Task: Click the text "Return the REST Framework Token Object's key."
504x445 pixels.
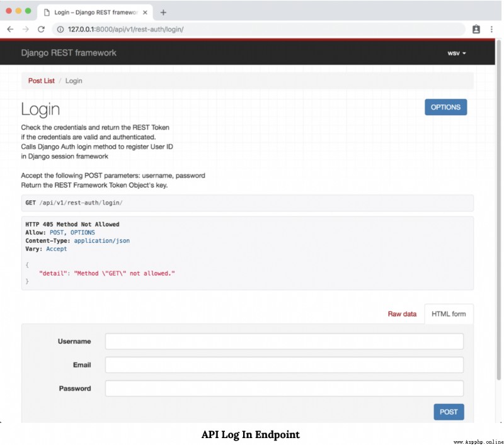Action: tap(94, 185)
